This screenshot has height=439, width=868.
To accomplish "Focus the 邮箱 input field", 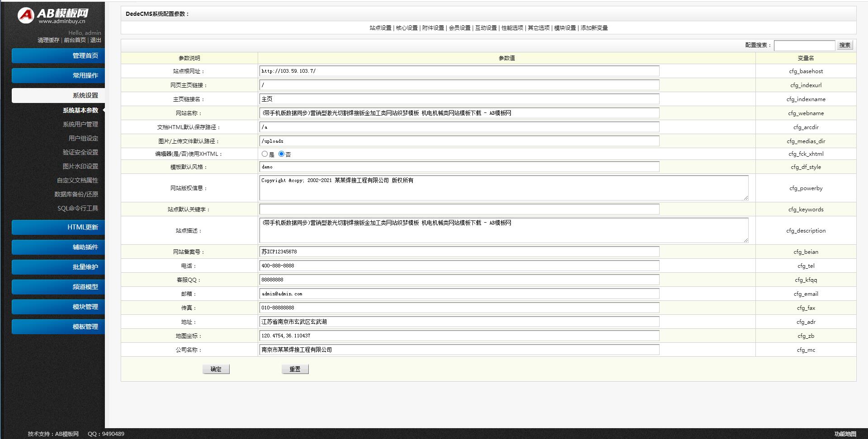I will coord(459,294).
